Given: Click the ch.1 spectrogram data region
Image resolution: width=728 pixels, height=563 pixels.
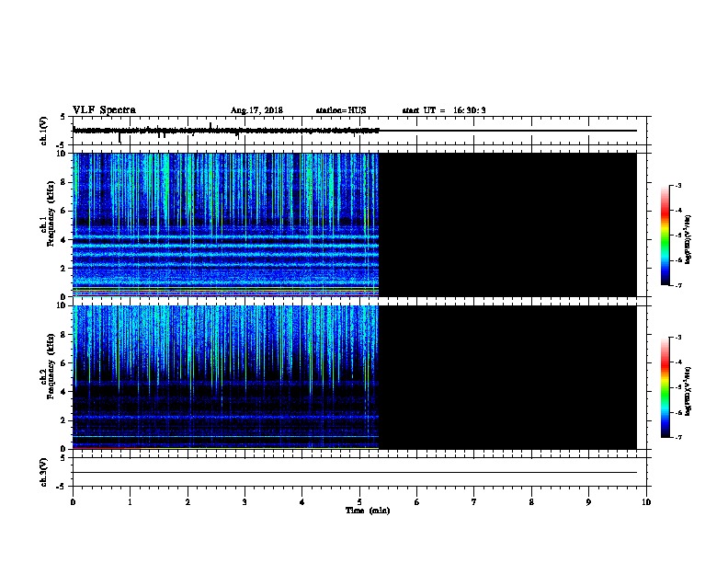Looking at the screenshot, I should [x=225, y=224].
